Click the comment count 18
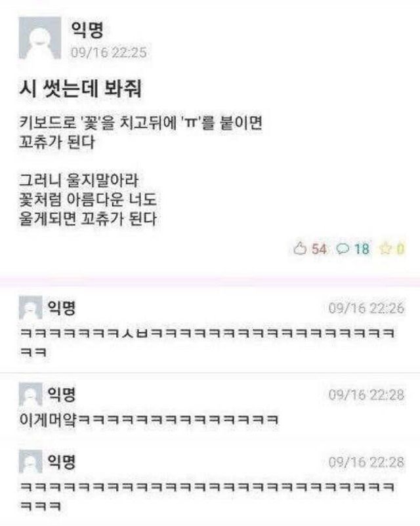Image resolution: width=420 pixels, height=526 pixels. pyautogui.click(x=362, y=249)
